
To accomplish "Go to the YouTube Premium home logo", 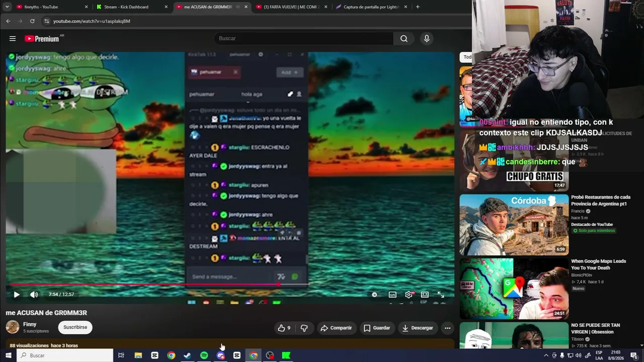I will click(42, 39).
